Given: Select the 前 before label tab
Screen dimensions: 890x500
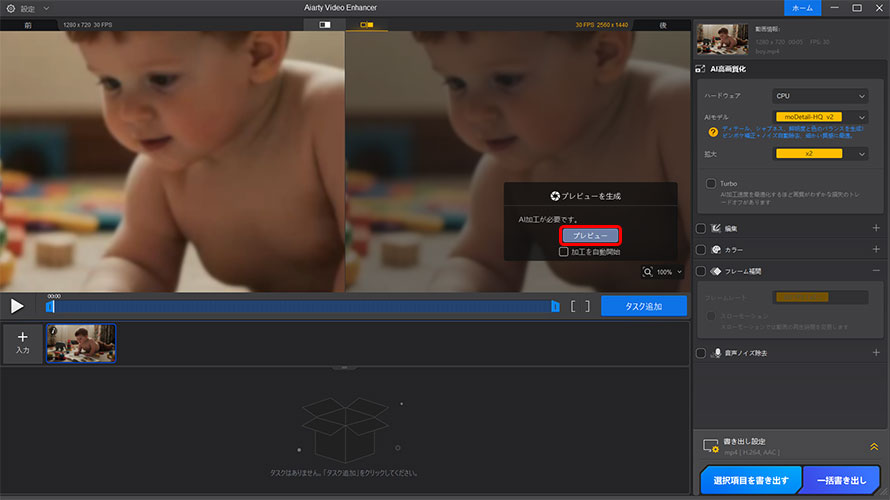Looking at the screenshot, I should click(27, 24).
